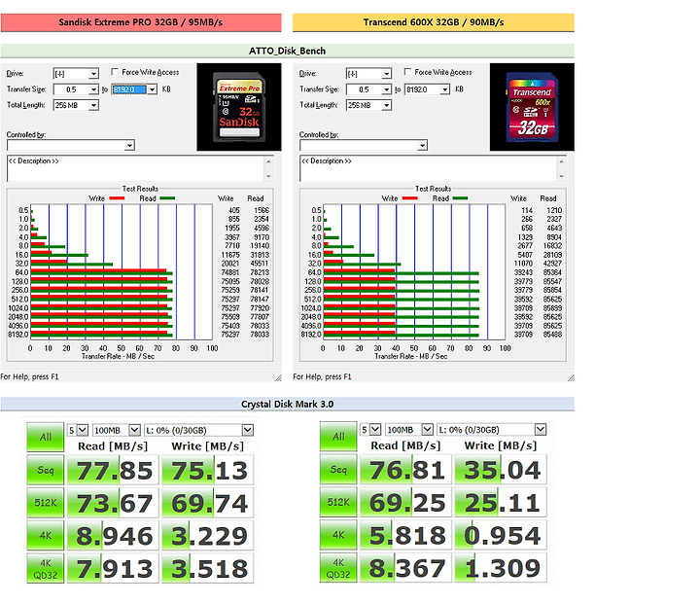Open 100MB size dropdown, Sandisk CrystalDiskMark

click(135, 430)
